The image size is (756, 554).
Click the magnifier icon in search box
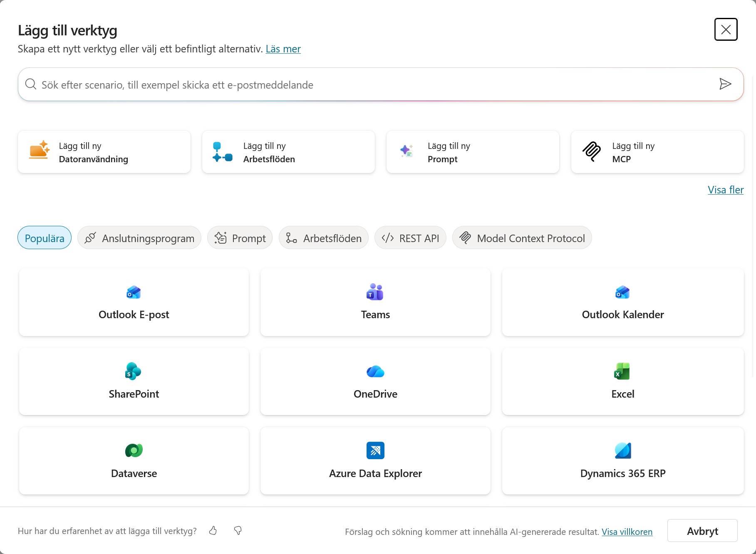pyautogui.click(x=31, y=84)
